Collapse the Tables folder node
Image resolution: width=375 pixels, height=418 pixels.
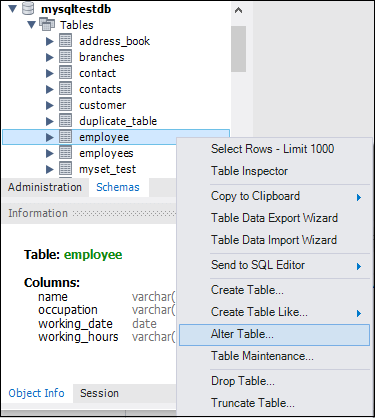[32, 25]
